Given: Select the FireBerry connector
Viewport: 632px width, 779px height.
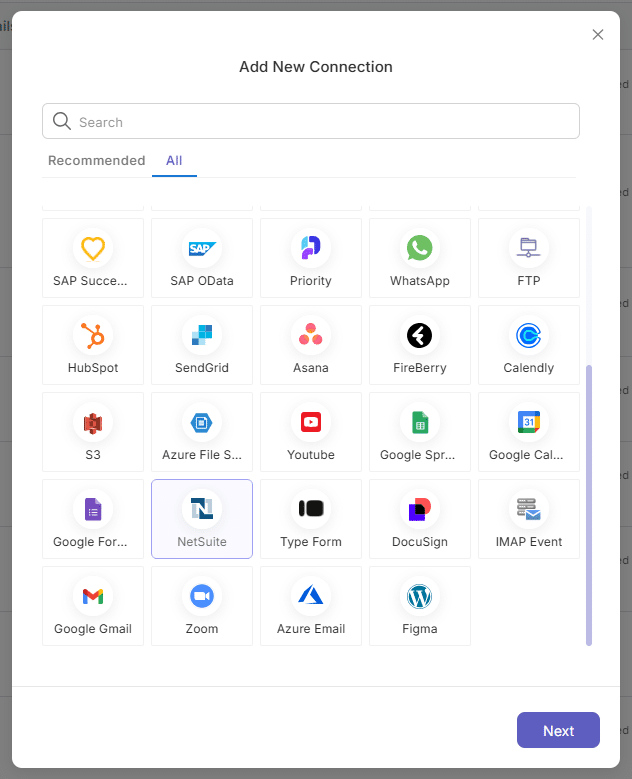Looking at the screenshot, I should 420,345.
